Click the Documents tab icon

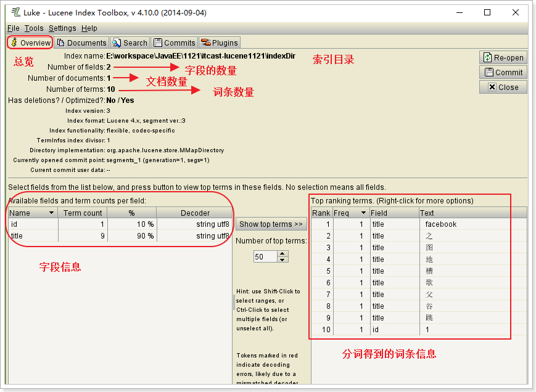(x=60, y=43)
